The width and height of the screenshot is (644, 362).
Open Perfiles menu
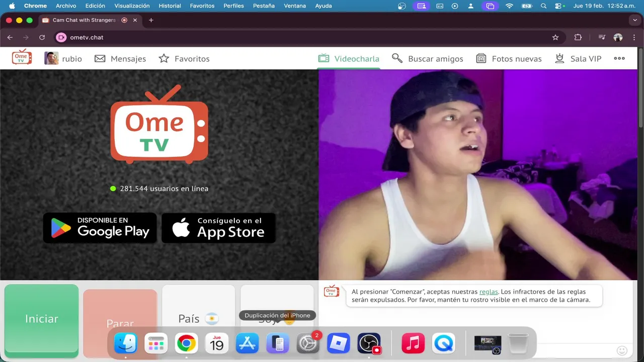[233, 6]
